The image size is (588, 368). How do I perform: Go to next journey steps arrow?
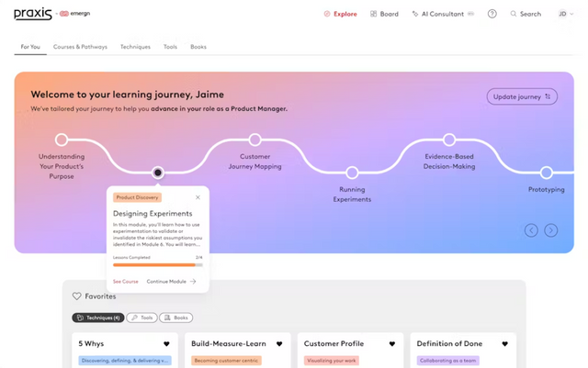tap(551, 230)
